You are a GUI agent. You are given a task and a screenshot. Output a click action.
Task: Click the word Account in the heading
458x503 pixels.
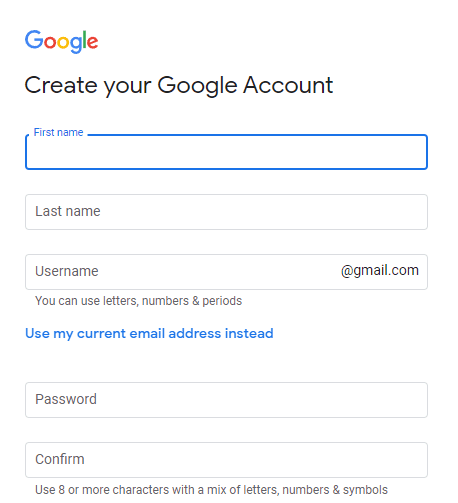[x=288, y=85]
